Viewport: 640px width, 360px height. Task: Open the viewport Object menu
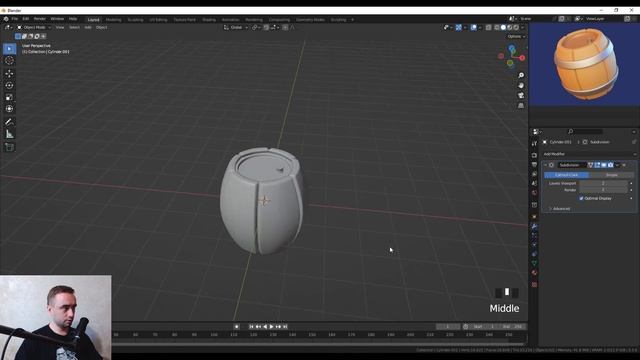(x=102, y=27)
